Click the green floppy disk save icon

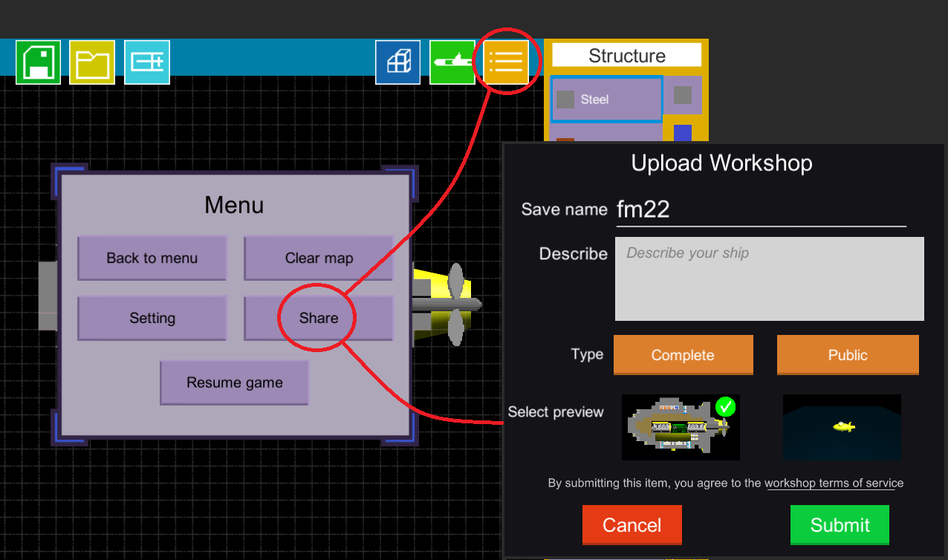click(x=38, y=62)
